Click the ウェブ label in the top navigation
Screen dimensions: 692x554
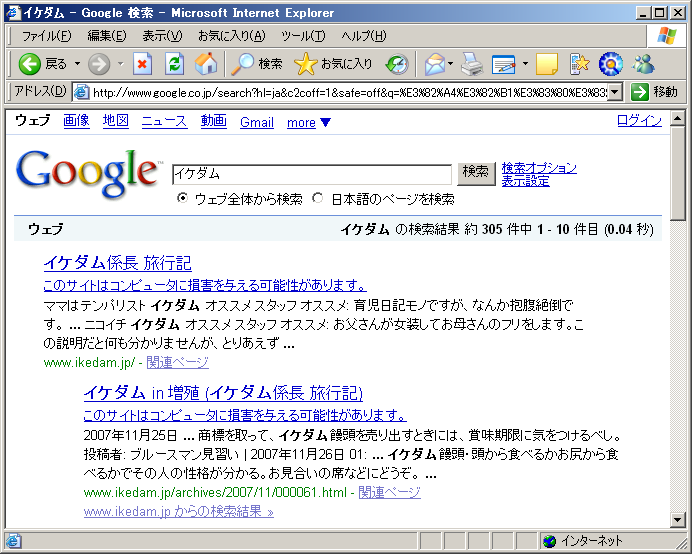pos(33,121)
